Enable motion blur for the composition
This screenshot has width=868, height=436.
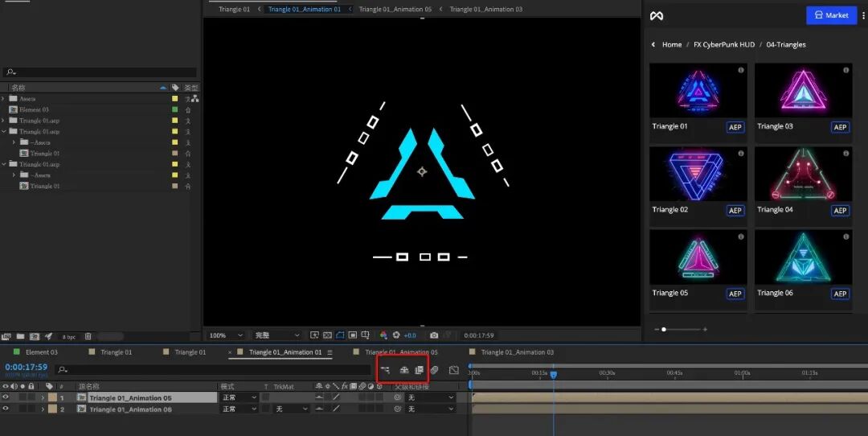point(435,369)
